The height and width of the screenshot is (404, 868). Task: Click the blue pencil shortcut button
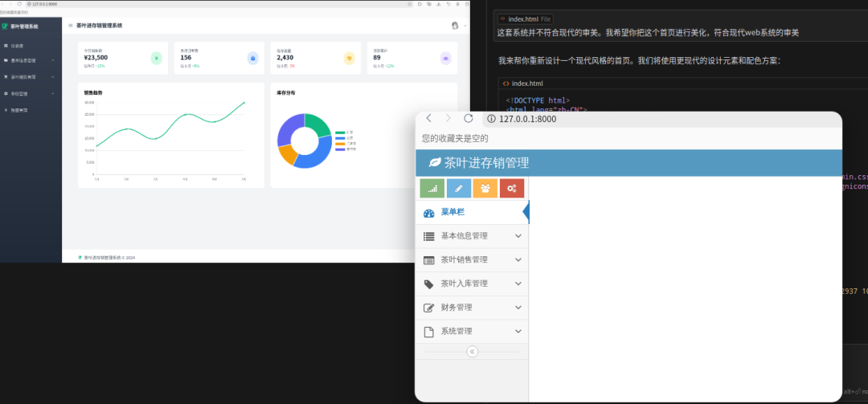pos(459,188)
